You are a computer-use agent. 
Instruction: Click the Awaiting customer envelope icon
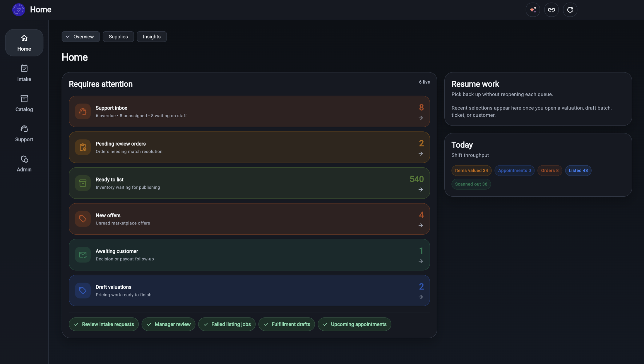pos(83,255)
